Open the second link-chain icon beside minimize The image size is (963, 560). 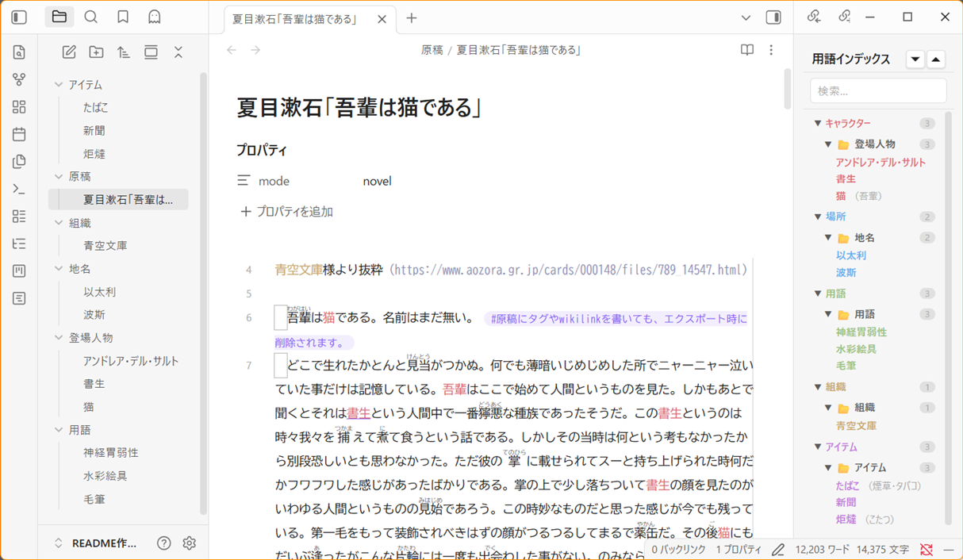pyautogui.click(x=844, y=17)
